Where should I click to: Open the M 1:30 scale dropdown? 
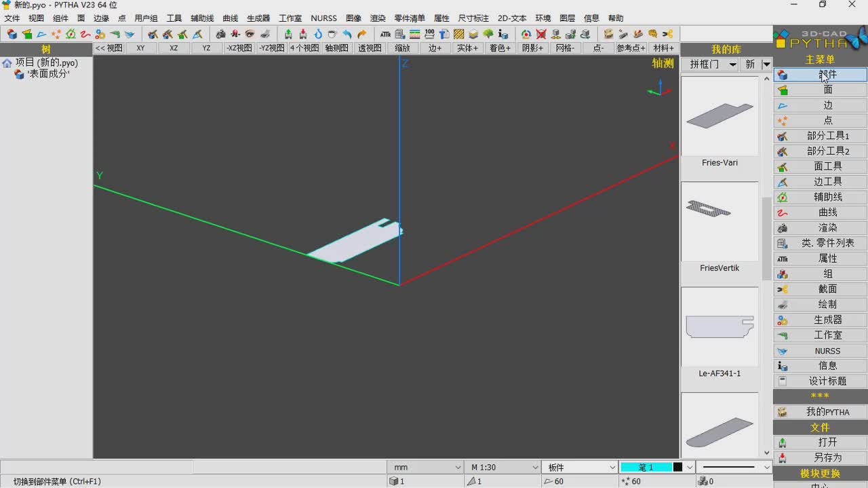502,467
